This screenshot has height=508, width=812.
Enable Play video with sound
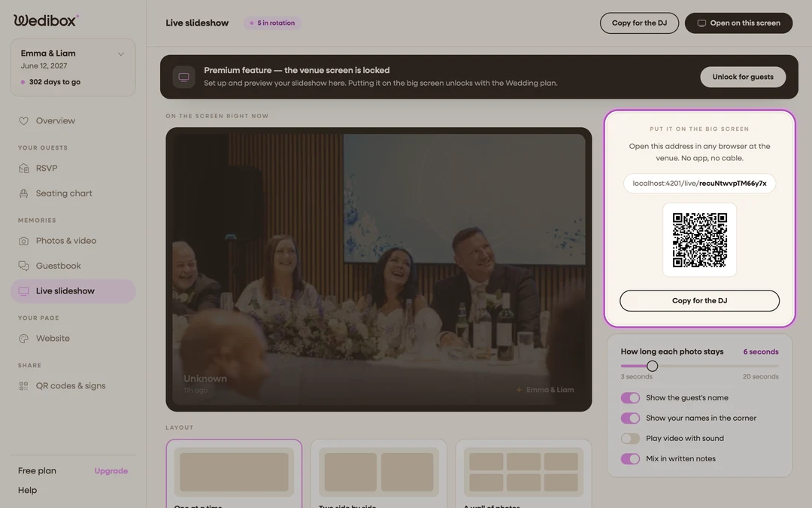[630, 439]
